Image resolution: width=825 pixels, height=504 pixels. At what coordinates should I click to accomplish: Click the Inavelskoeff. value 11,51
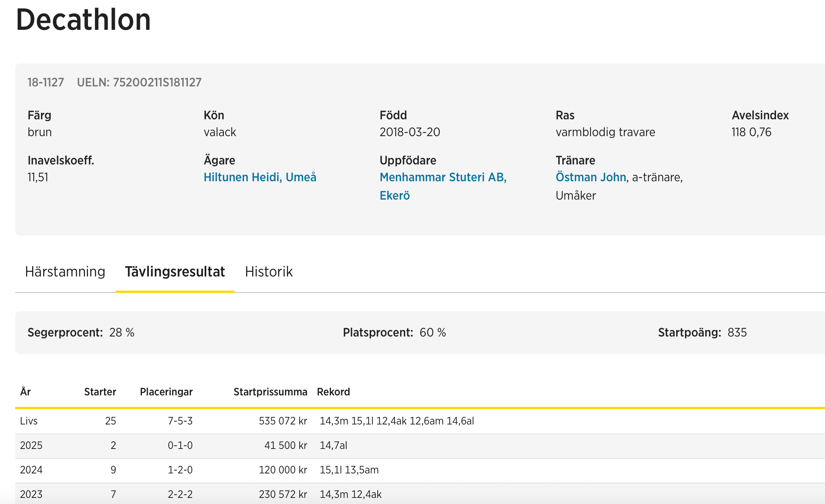click(38, 177)
